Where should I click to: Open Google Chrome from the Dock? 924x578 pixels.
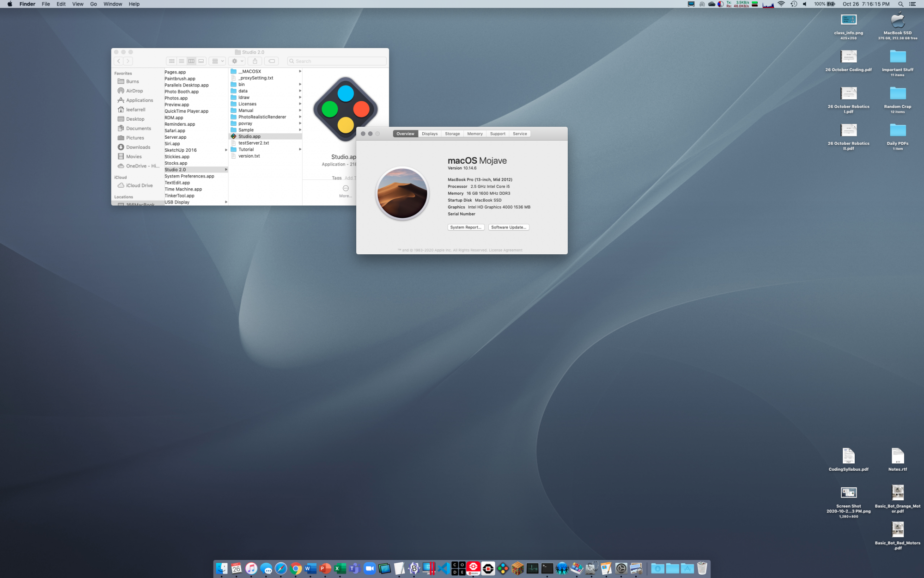(x=296, y=569)
